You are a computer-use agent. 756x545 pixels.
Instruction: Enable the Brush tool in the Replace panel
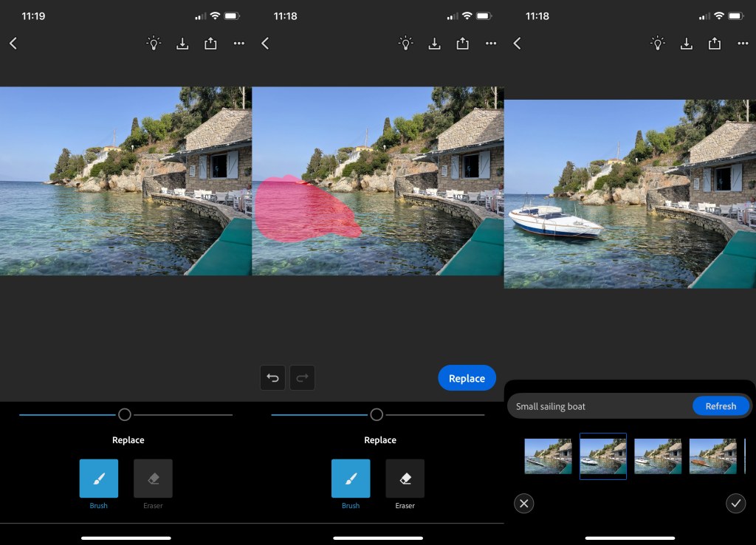(351, 479)
